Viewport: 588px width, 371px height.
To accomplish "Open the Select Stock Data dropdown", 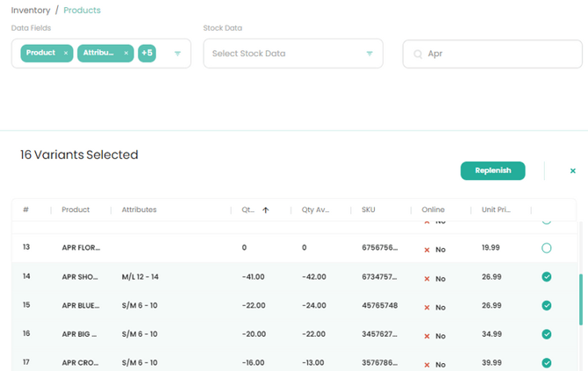I will coord(369,54).
